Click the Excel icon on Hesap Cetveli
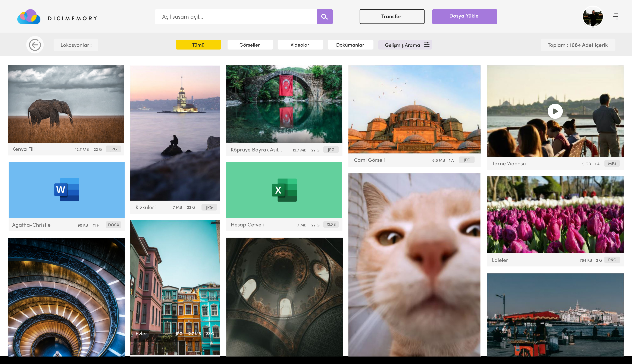This screenshot has height=364, width=632. [284, 190]
